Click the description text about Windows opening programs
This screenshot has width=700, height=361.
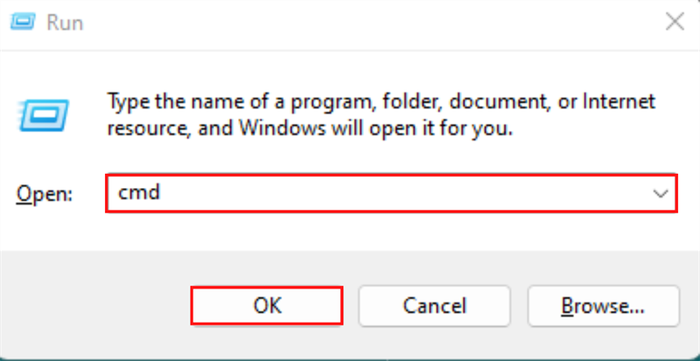pos(381,115)
